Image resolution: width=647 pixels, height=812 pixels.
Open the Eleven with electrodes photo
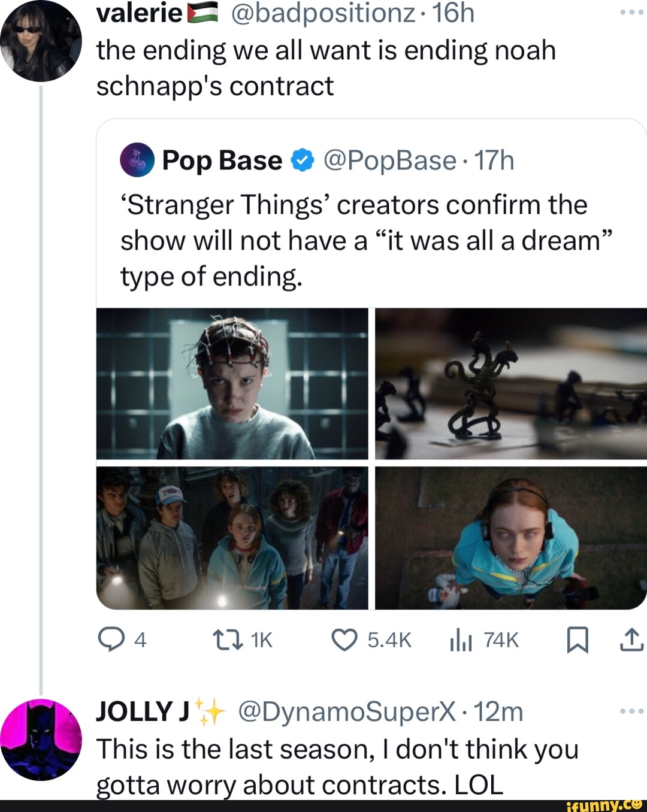click(x=232, y=384)
